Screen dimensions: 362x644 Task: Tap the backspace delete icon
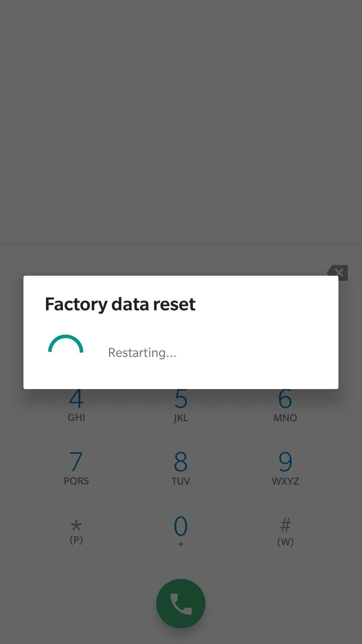tap(338, 273)
